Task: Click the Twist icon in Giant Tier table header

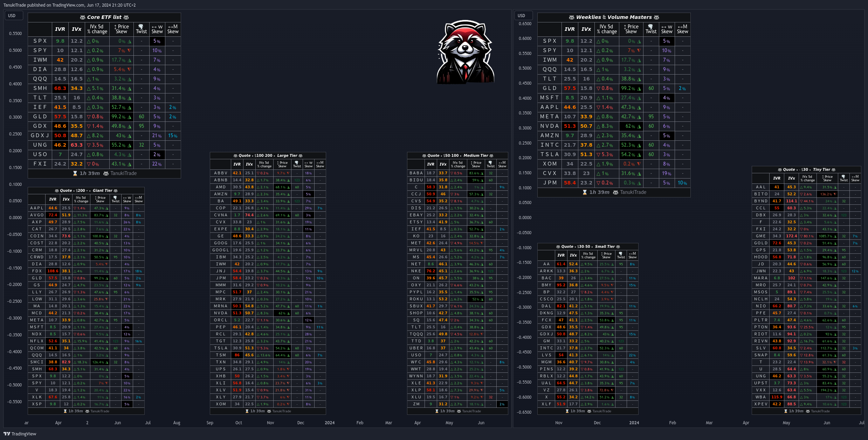Action: click(115, 198)
